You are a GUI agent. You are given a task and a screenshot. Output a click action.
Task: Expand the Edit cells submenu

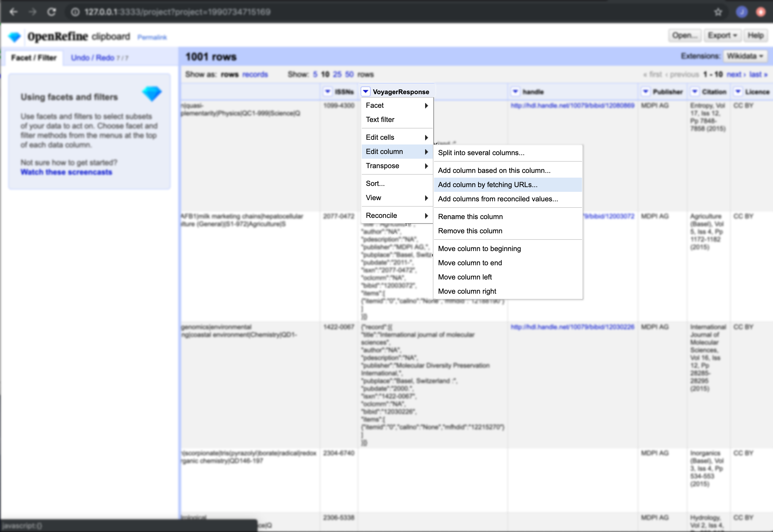coord(397,137)
